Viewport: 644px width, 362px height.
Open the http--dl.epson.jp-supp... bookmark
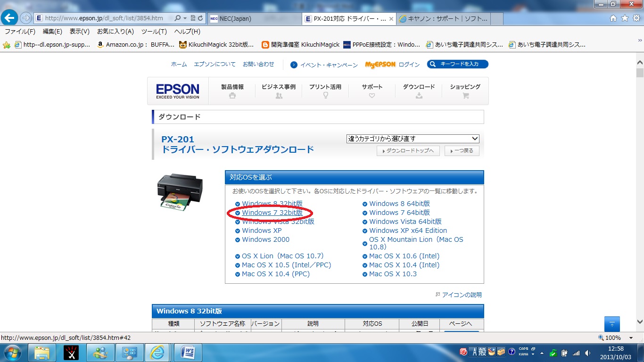[52, 45]
